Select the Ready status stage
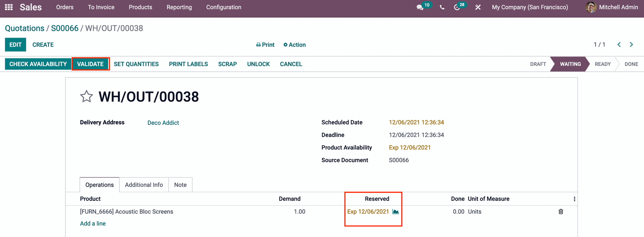This screenshot has width=644, height=237. click(x=602, y=64)
